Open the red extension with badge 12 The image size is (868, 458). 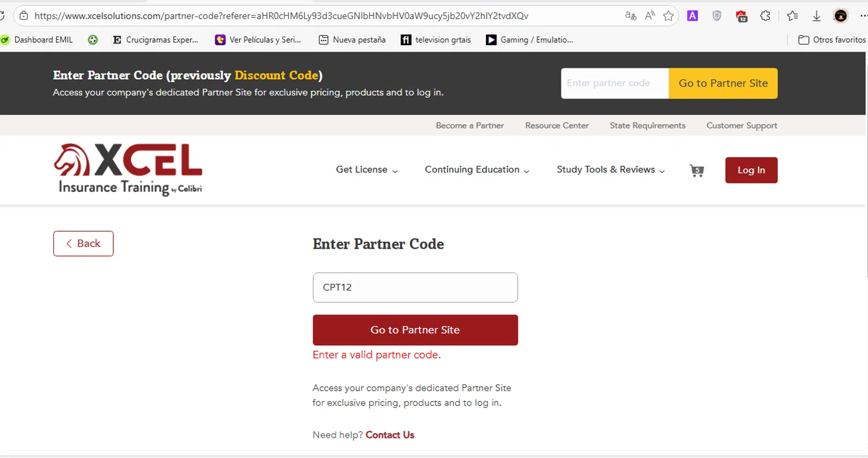[x=741, y=16]
